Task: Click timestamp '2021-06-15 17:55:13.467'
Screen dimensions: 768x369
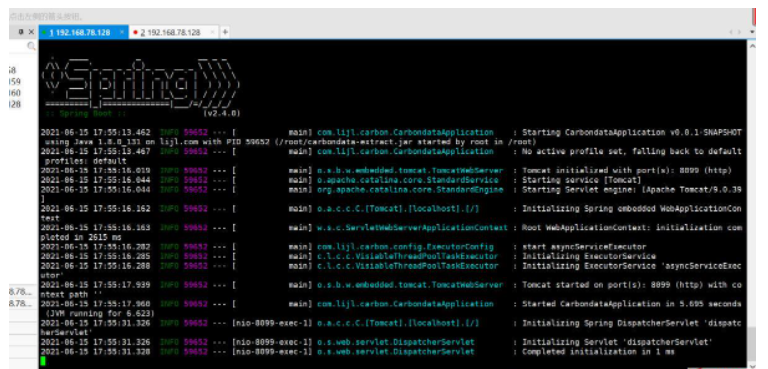Action: [x=96, y=151]
